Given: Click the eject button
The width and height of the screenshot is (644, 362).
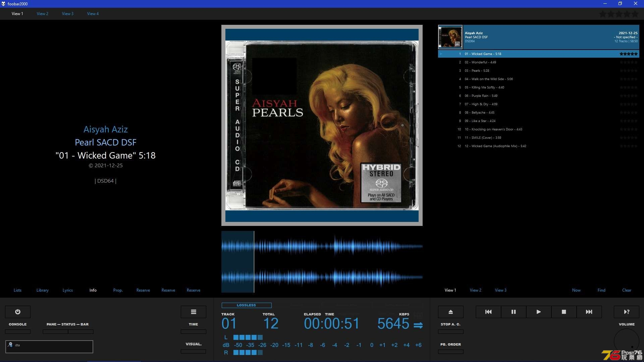Looking at the screenshot, I should (451, 312).
